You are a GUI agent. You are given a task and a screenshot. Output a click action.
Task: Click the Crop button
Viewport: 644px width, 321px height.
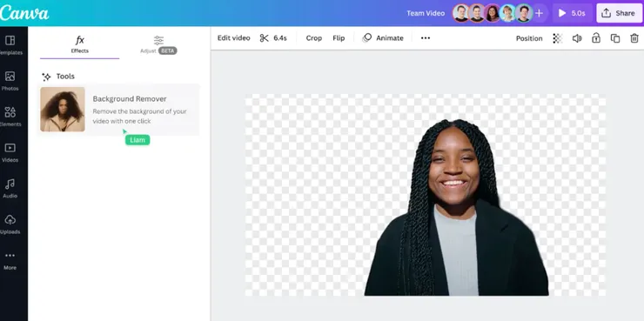tap(314, 37)
